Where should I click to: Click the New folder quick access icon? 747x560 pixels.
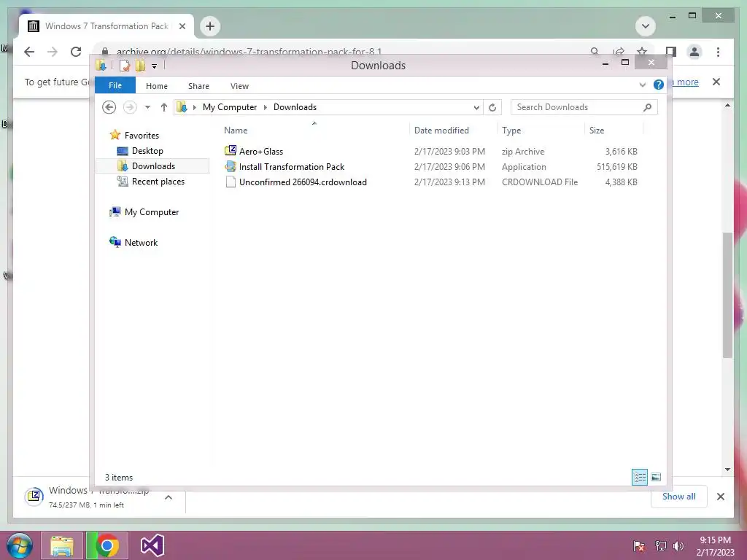(x=140, y=66)
